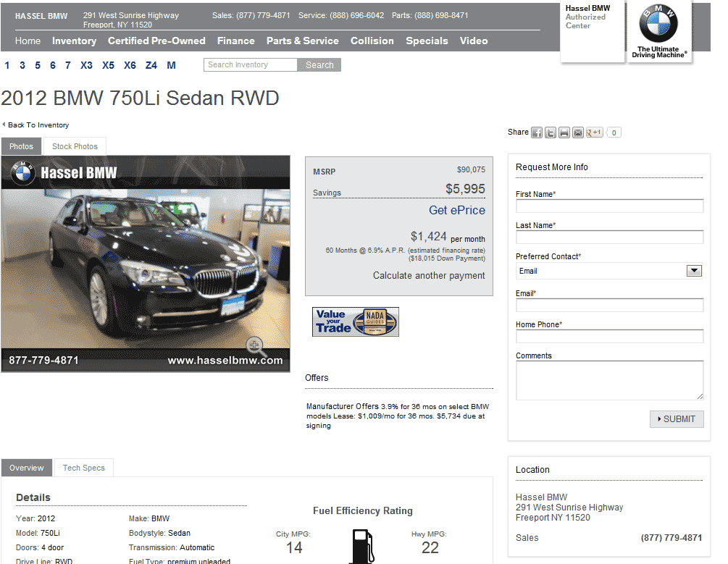Browse Z4 models
The height and width of the screenshot is (564, 728).
pos(151,65)
